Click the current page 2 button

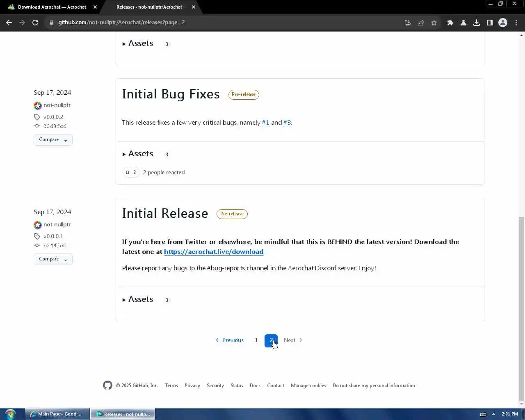click(271, 340)
